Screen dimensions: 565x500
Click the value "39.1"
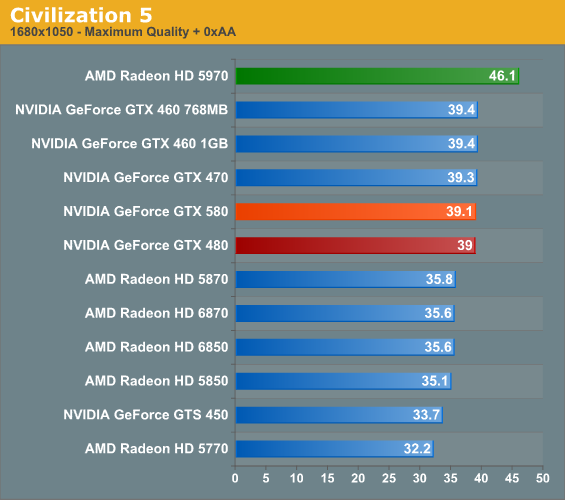[459, 211]
